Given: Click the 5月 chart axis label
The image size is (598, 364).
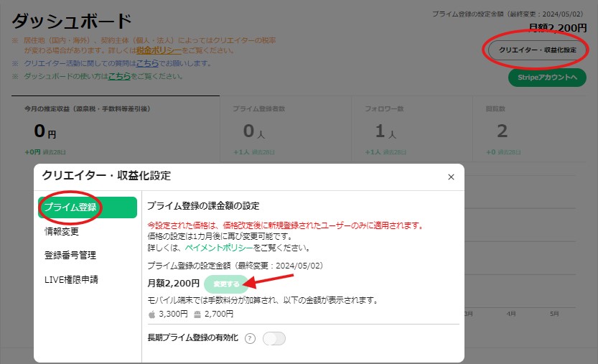Looking at the screenshot, I should pos(554,314).
